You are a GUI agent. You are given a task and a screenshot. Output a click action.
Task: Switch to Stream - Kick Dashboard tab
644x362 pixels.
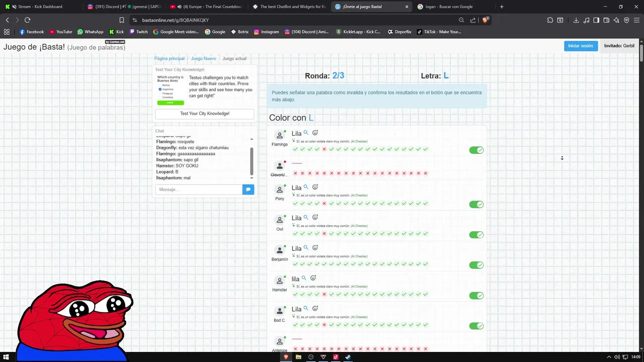[x=40, y=7]
